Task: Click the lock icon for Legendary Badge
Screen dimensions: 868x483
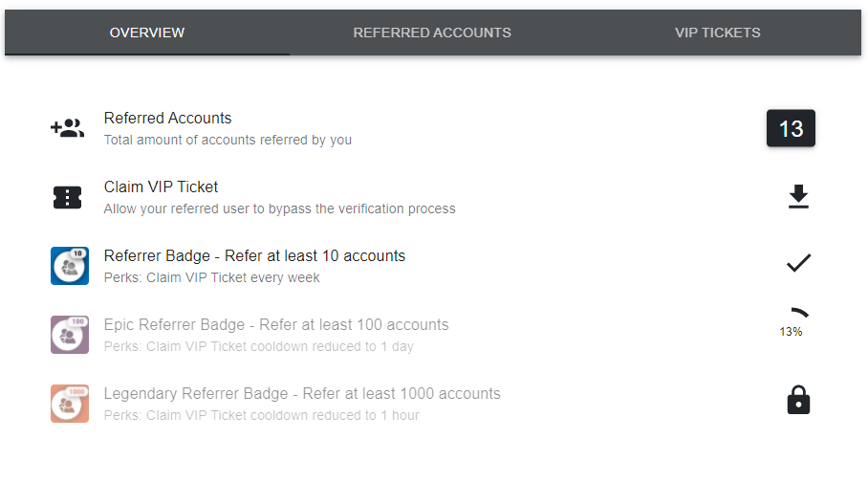Action: (x=798, y=400)
